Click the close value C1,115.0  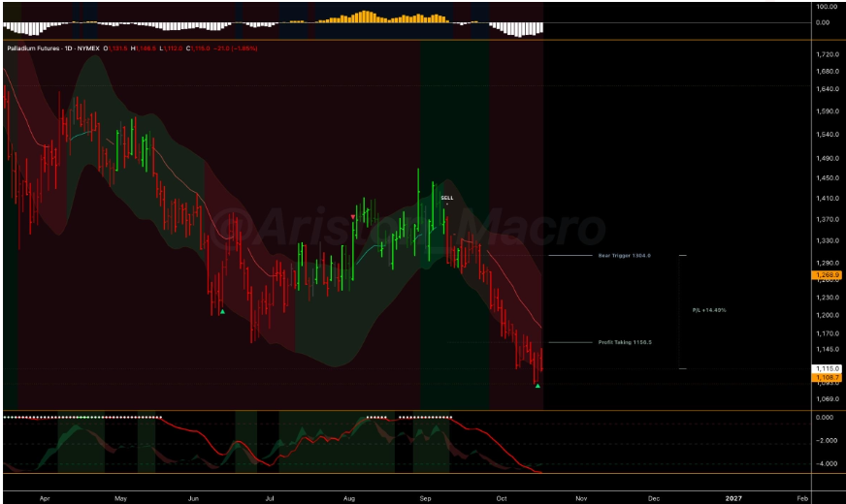coord(198,48)
